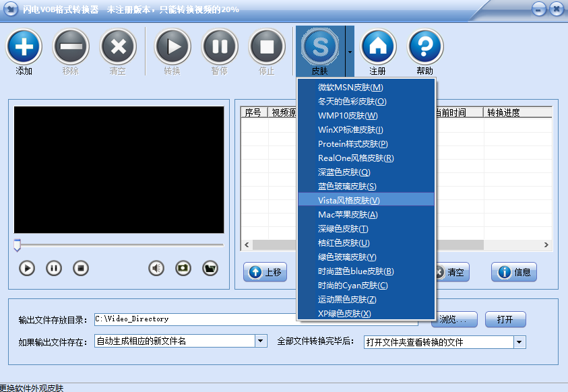Click the 转换 (Convert) play icon in toolbar

pyautogui.click(x=172, y=46)
